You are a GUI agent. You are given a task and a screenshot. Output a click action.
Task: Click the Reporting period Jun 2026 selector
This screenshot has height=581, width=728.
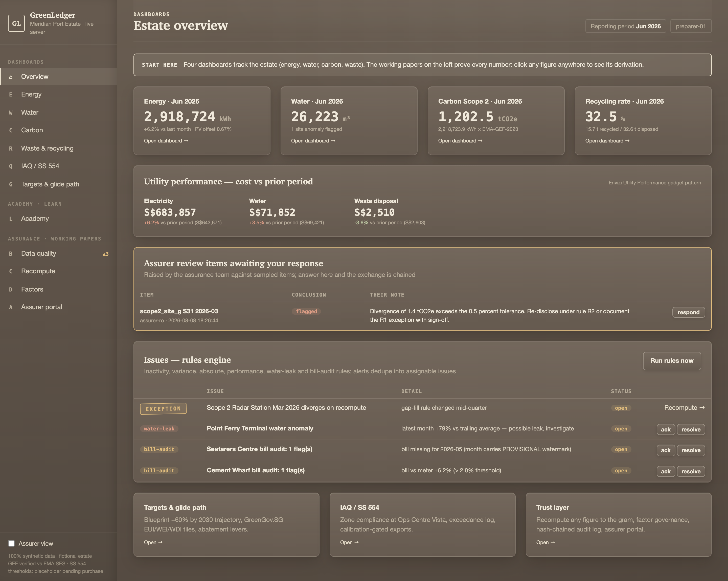coord(625,26)
